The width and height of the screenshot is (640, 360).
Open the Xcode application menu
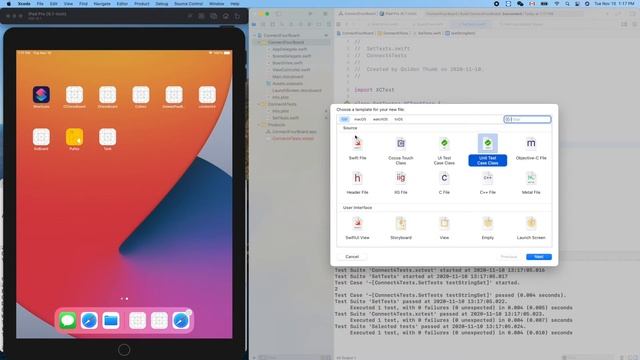pyautogui.click(x=24, y=4)
